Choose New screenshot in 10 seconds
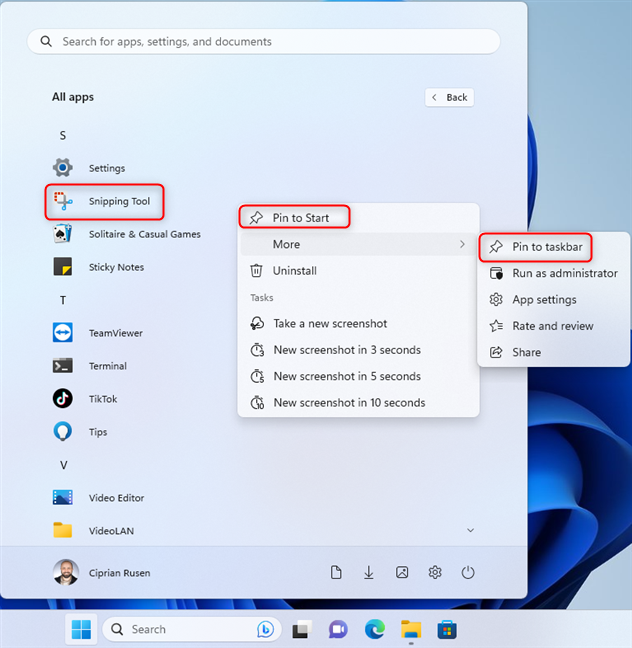 click(358, 403)
